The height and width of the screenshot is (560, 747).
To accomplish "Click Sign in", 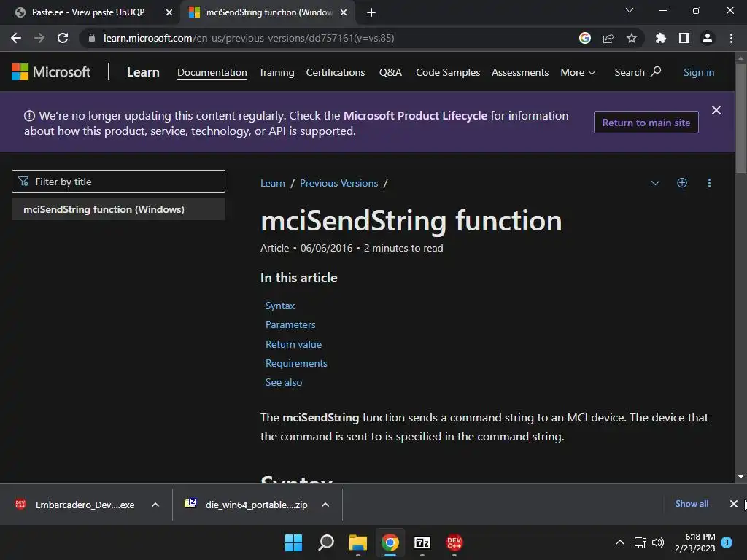I will (x=699, y=72).
